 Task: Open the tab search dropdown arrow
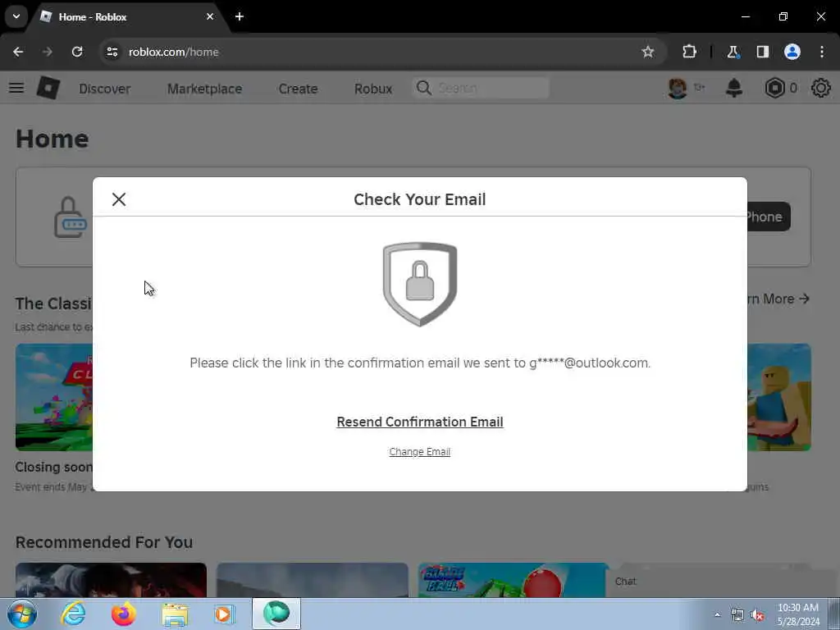16,16
